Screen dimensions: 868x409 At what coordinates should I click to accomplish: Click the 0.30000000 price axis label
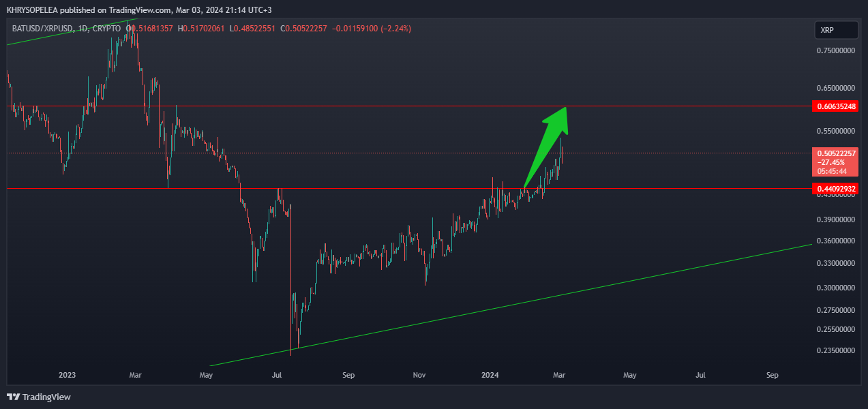(837, 288)
